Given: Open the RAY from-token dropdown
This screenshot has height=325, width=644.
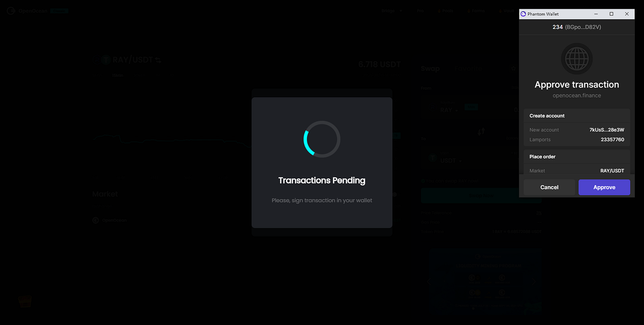Looking at the screenshot, I should (x=449, y=110).
